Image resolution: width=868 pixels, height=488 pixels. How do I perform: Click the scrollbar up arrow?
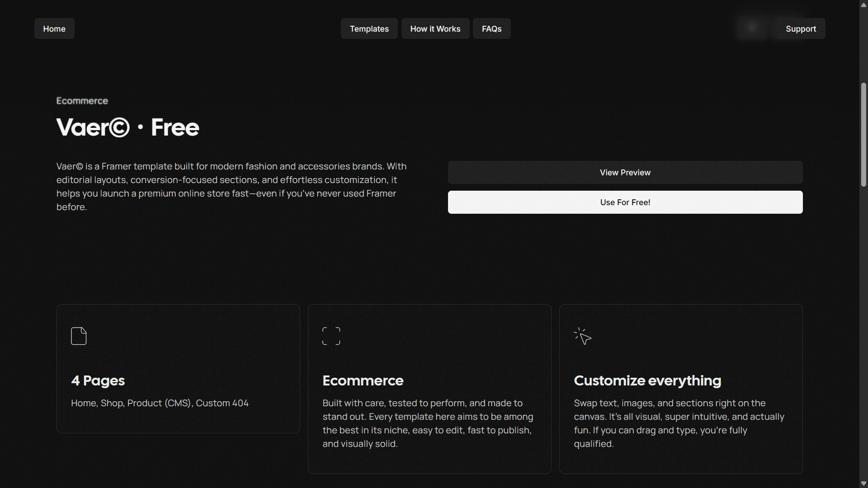pyautogui.click(x=863, y=5)
